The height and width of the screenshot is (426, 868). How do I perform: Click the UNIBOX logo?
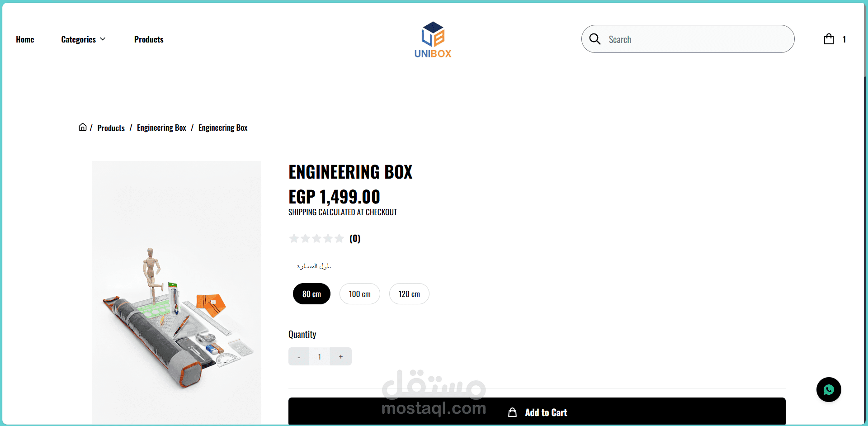[433, 40]
